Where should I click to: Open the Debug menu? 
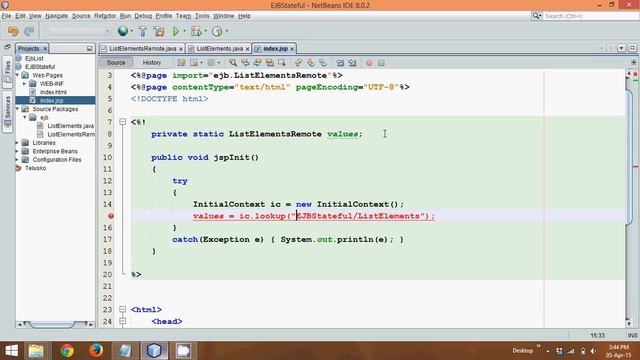point(143,16)
